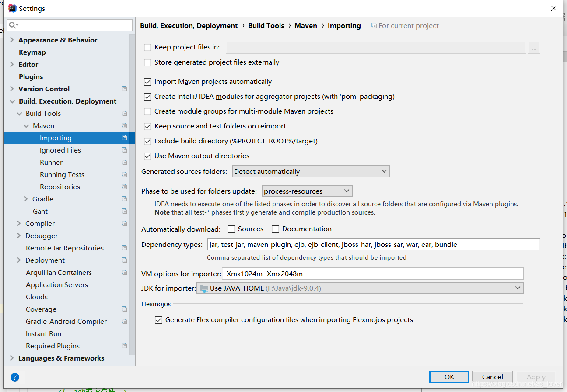567x392 pixels.
Task: Click the project-level icon beside Gradle
Action: click(124, 199)
